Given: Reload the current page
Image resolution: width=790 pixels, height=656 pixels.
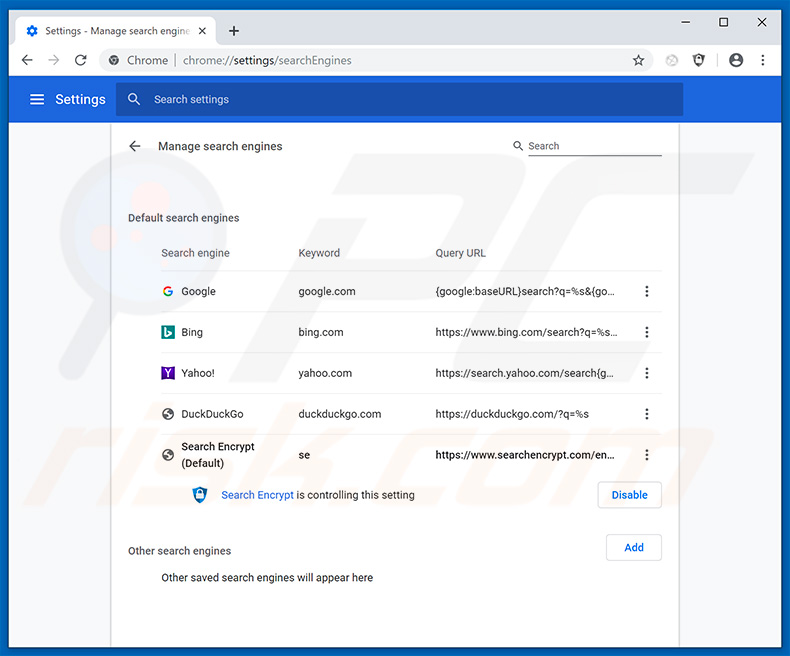Looking at the screenshot, I should [x=81, y=60].
